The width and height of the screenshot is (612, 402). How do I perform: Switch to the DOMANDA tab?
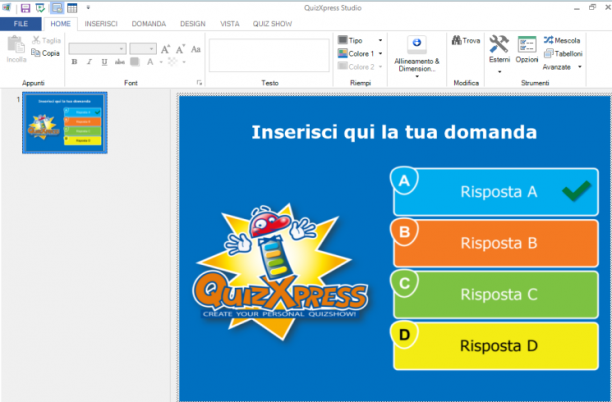point(149,24)
